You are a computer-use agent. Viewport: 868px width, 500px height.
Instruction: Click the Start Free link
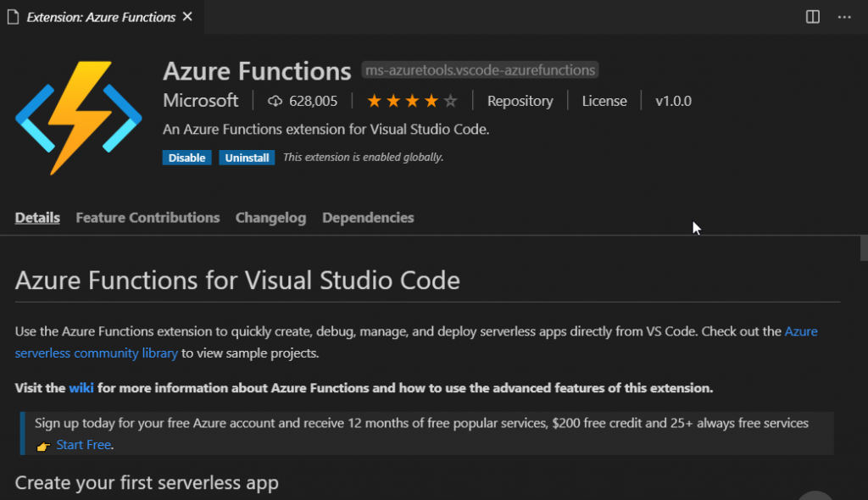click(x=84, y=445)
